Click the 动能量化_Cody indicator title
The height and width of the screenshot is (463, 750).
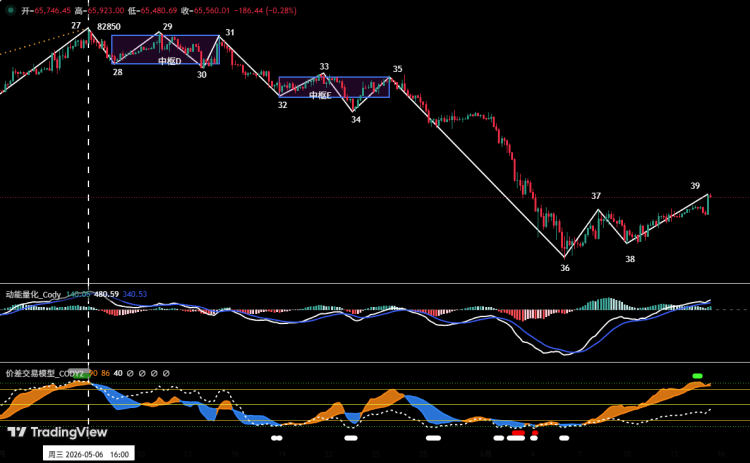33,294
